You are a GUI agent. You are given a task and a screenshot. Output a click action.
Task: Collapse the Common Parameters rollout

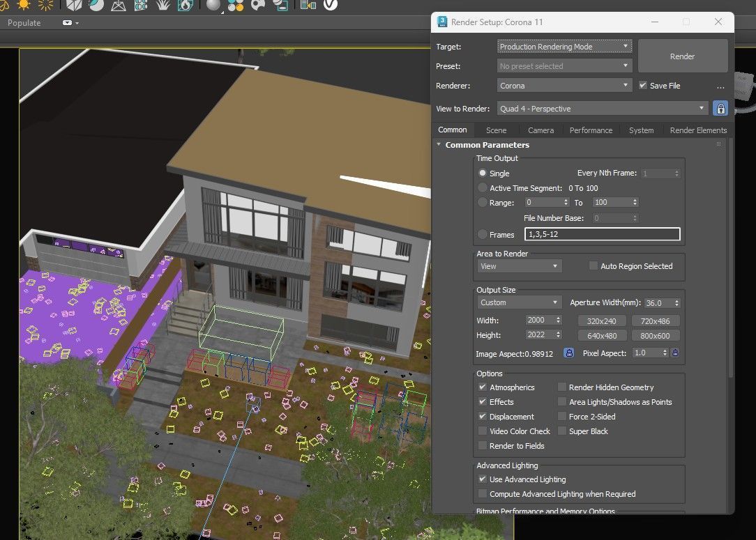click(439, 144)
